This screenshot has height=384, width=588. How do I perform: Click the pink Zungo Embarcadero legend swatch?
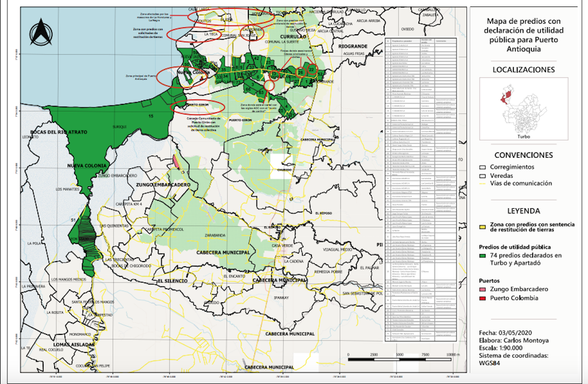coord(482,289)
